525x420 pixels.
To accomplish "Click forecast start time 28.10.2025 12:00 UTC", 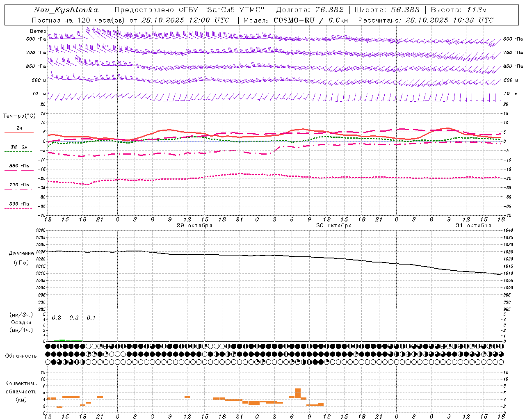I will point(185,20).
